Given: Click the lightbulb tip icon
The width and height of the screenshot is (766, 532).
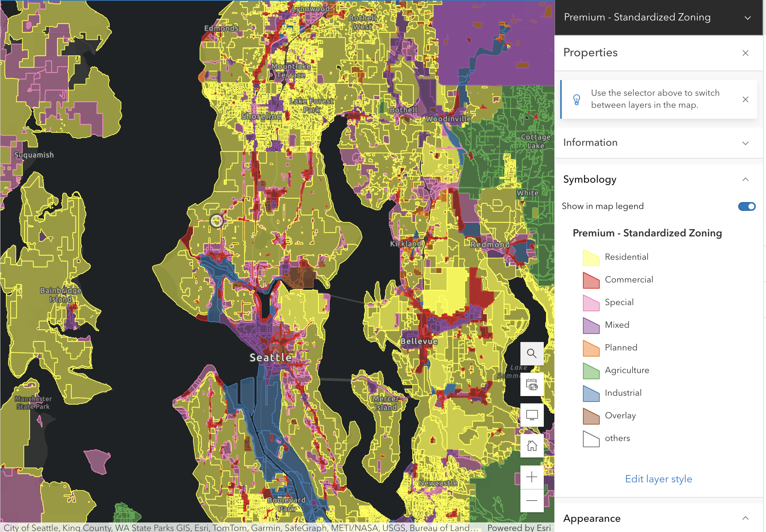Looking at the screenshot, I should [x=577, y=99].
